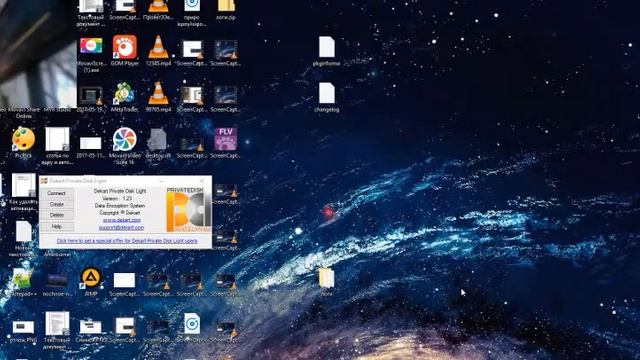Select the 2017-05-19 video file icon

pyautogui.click(x=91, y=99)
